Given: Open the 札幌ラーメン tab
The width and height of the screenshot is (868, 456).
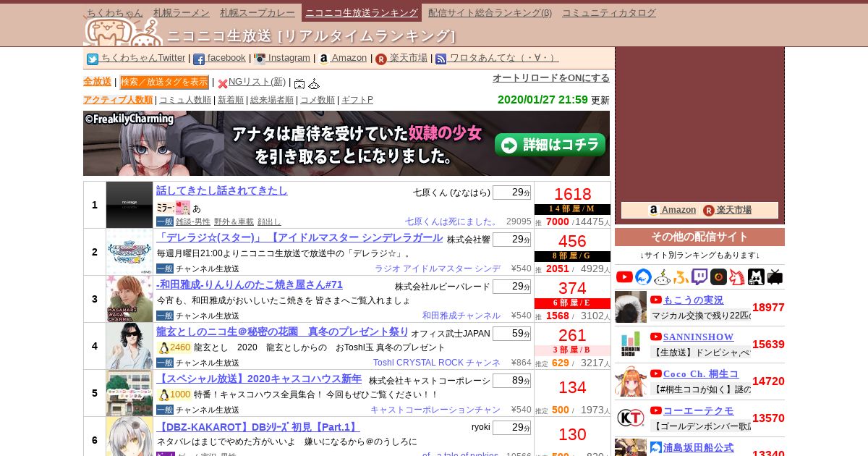Looking at the screenshot, I should click(x=182, y=12).
